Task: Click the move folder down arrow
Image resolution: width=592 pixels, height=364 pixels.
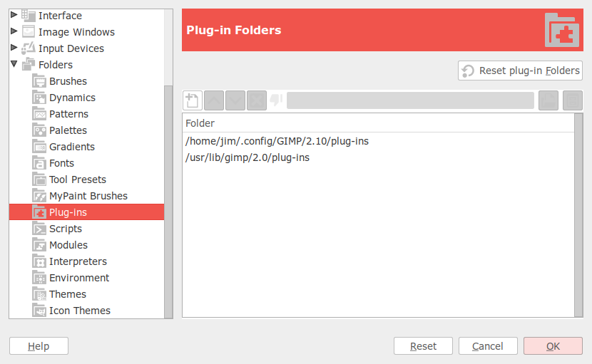Action: [x=235, y=100]
